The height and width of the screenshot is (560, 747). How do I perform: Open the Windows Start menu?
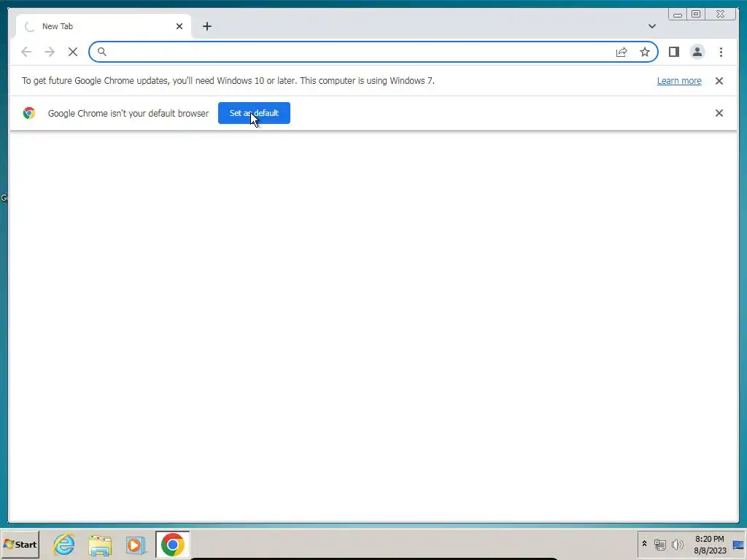tap(20, 544)
